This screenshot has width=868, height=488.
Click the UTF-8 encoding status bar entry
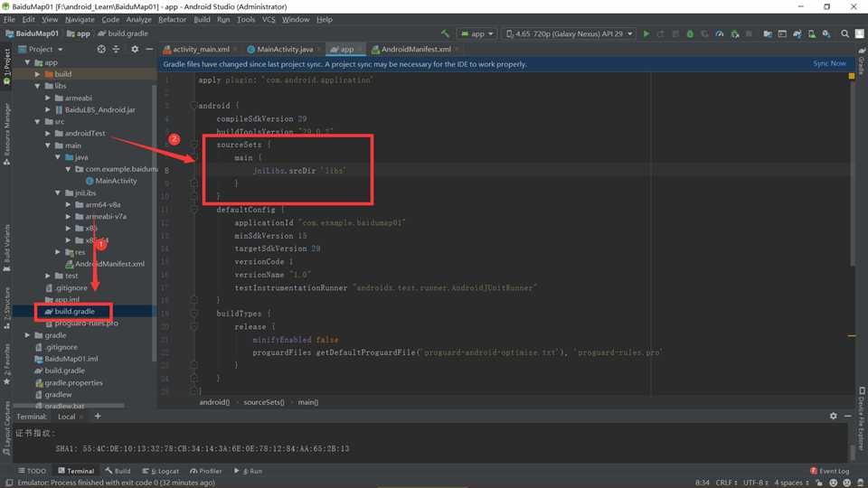click(x=755, y=483)
